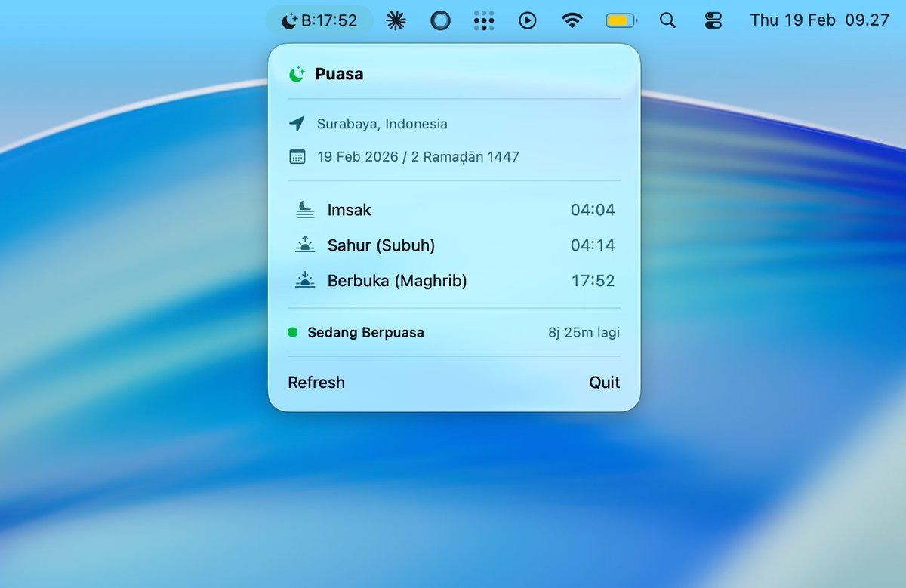The width and height of the screenshot is (906, 588).
Task: Click the green crescent moon icon beside Puasa
Action: click(297, 74)
